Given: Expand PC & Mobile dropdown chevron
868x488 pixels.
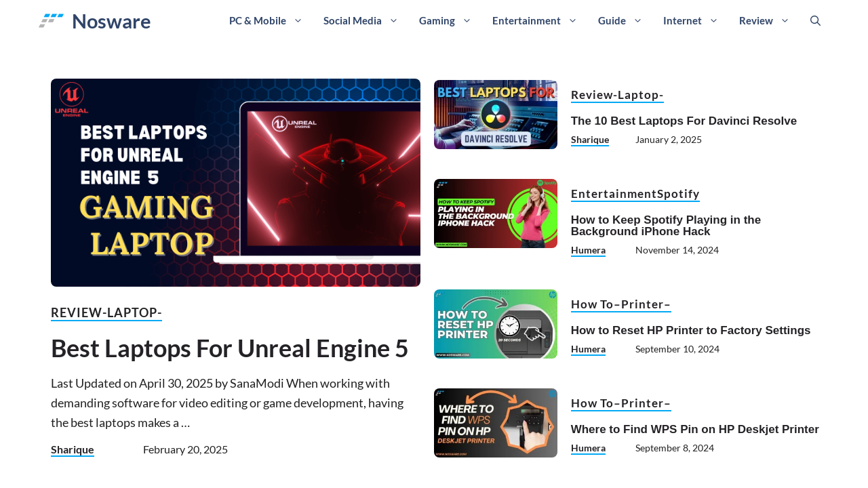Looking at the screenshot, I should pos(298,20).
